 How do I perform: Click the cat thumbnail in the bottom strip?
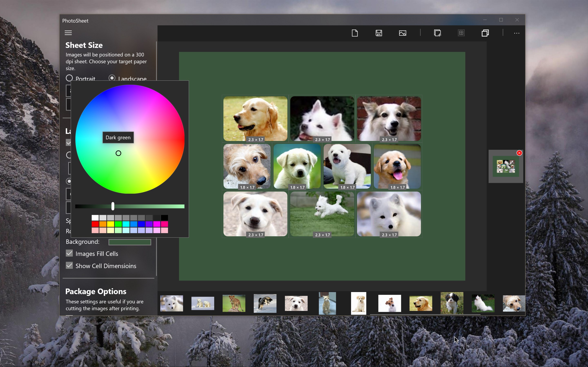point(327,303)
